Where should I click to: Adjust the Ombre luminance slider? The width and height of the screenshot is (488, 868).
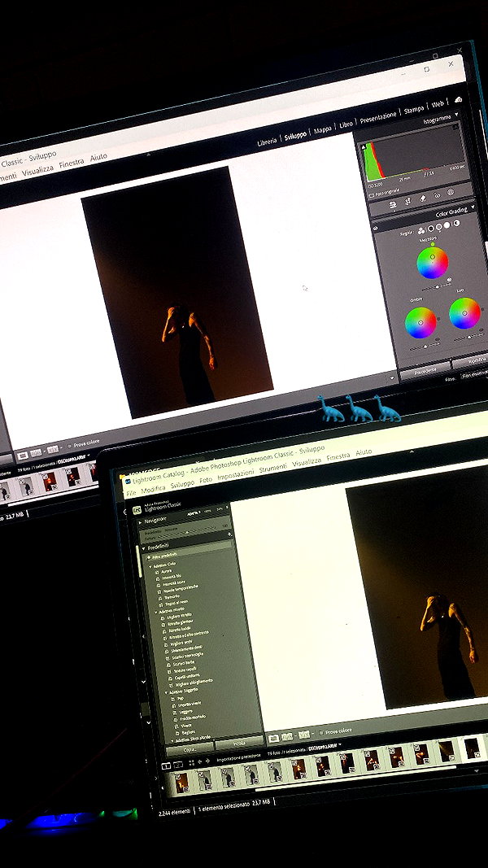tap(425, 347)
